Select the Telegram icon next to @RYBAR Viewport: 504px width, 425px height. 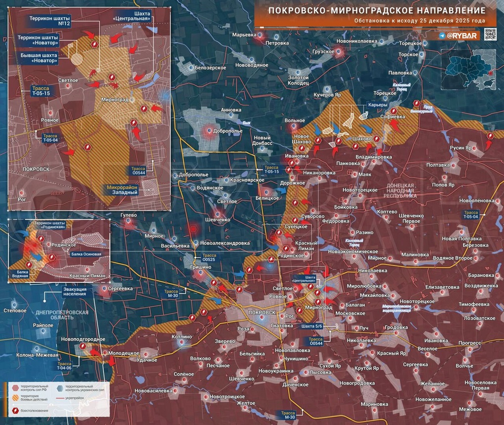441,36
